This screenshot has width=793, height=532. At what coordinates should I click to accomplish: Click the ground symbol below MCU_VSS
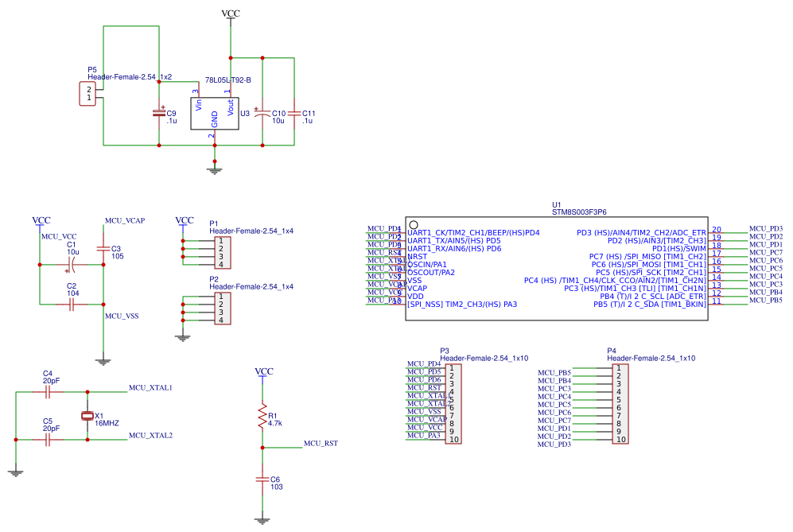(x=103, y=361)
